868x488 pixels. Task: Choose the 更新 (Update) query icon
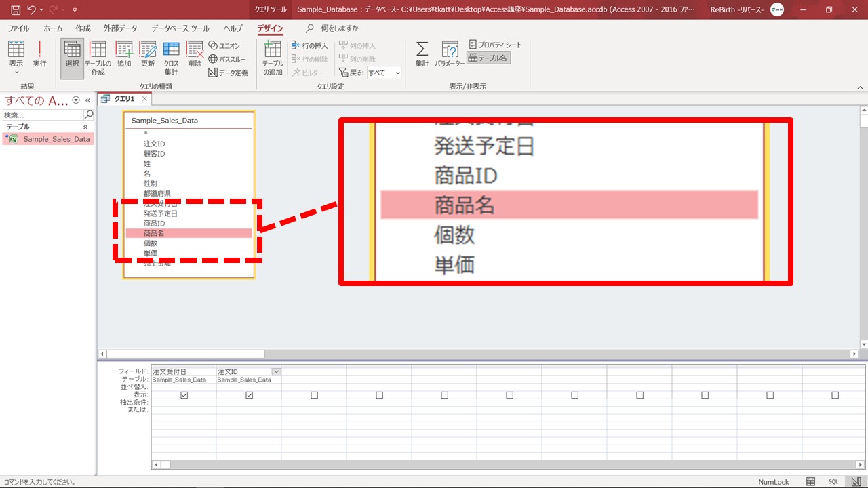point(148,54)
